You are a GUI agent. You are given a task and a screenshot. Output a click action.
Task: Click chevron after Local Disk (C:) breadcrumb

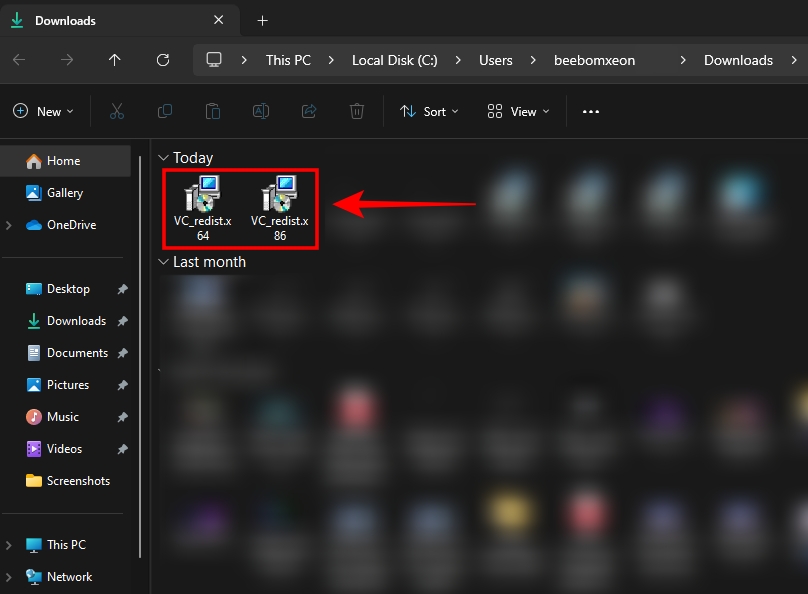458,60
